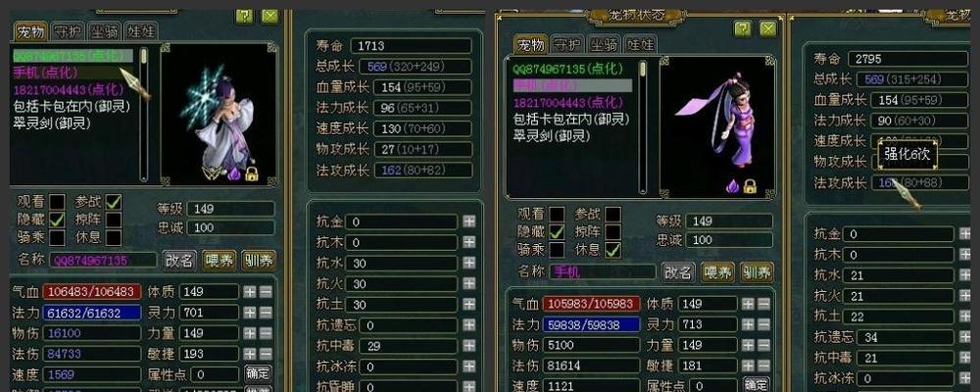Click the purple lotus icon under the purple-ribbon pet
The image size is (980, 392).
click(734, 185)
